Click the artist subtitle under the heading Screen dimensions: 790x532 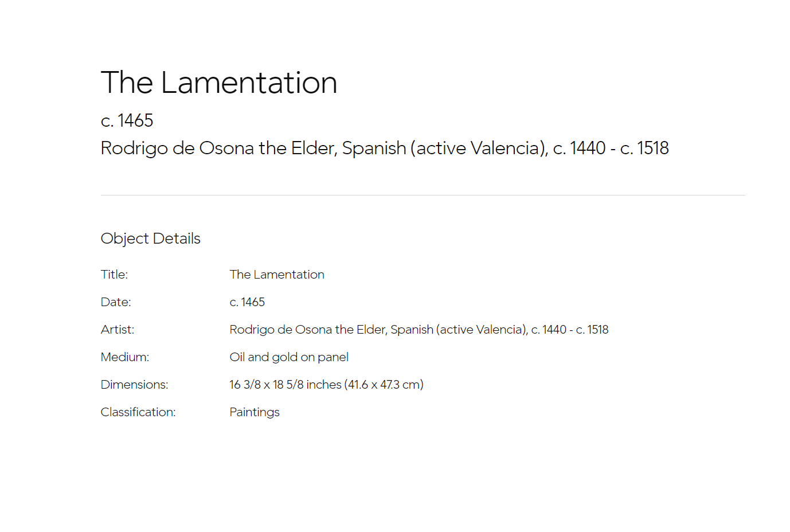(x=385, y=148)
